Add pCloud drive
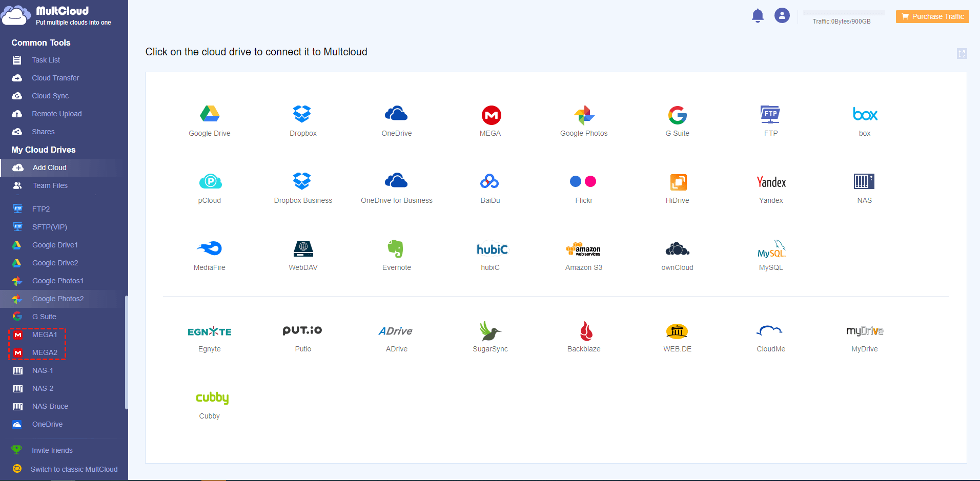This screenshot has height=481, width=980. [210, 188]
